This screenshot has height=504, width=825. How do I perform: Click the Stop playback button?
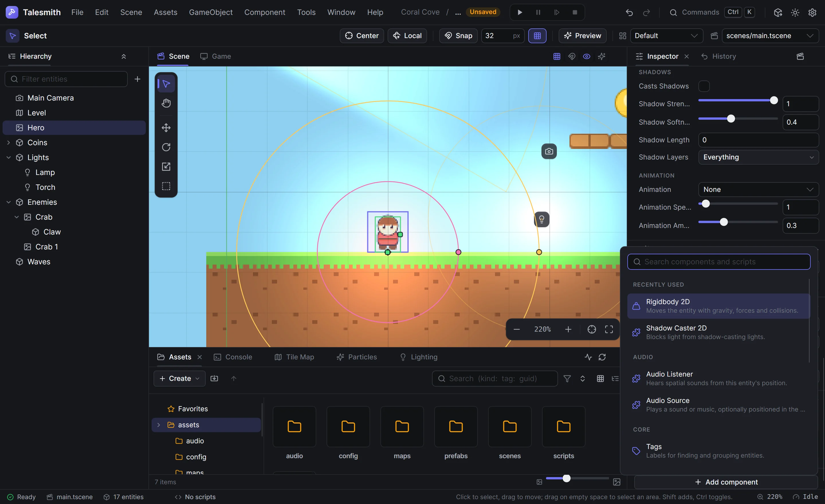575,12
